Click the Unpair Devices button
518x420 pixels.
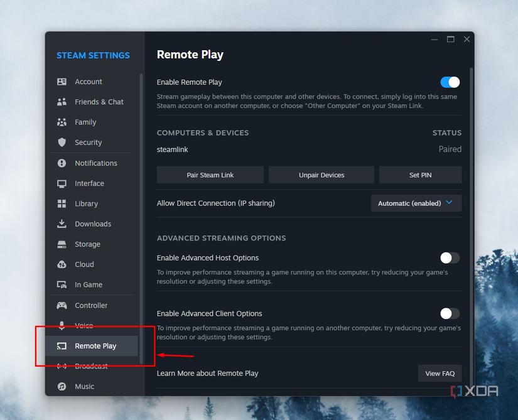(321, 175)
